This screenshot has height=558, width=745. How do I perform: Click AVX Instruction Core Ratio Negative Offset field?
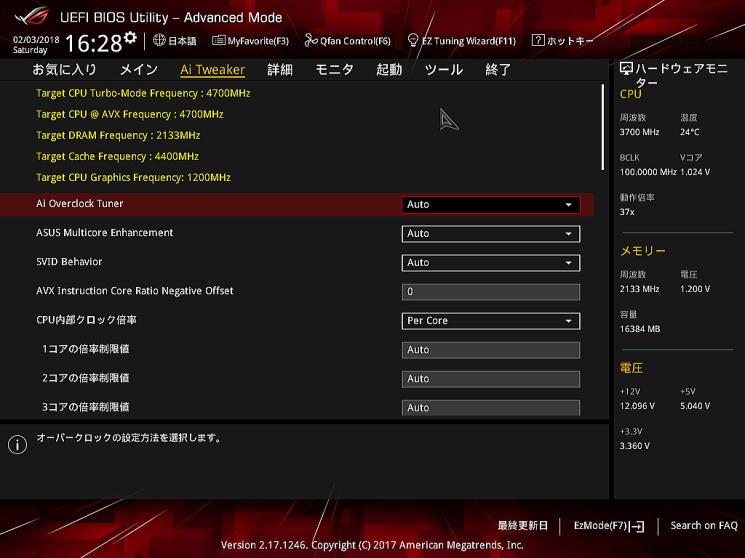(x=490, y=292)
